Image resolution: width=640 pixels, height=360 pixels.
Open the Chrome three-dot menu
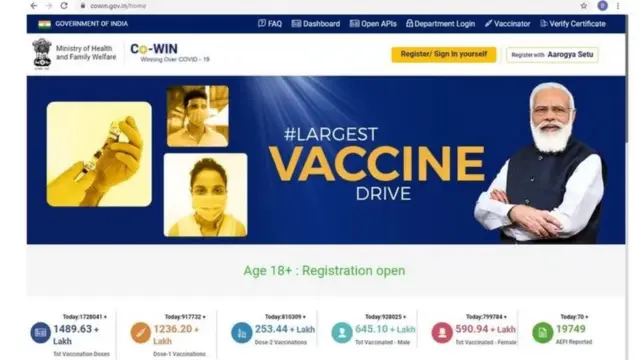pos(618,6)
